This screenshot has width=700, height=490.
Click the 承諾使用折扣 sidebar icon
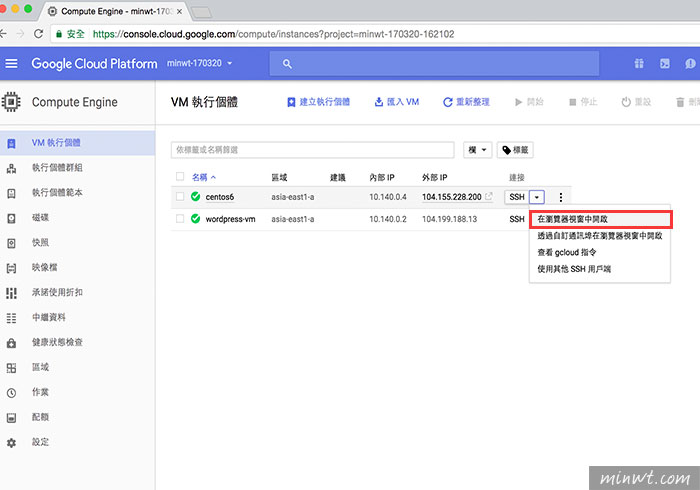tap(11, 293)
